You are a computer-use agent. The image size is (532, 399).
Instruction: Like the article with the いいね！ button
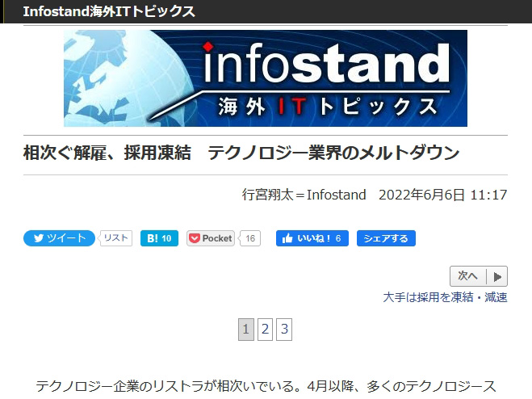(x=312, y=238)
